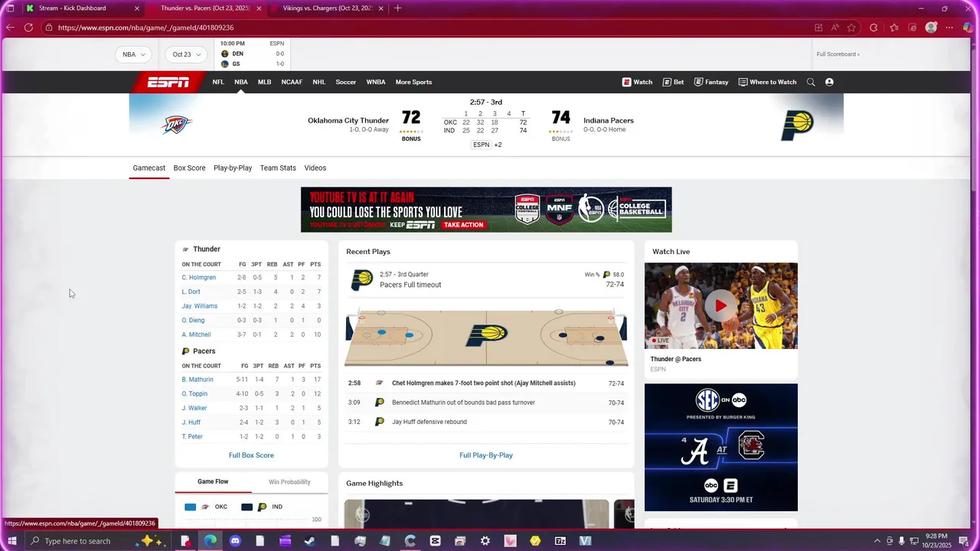Open O. Toppin player link

click(193, 394)
